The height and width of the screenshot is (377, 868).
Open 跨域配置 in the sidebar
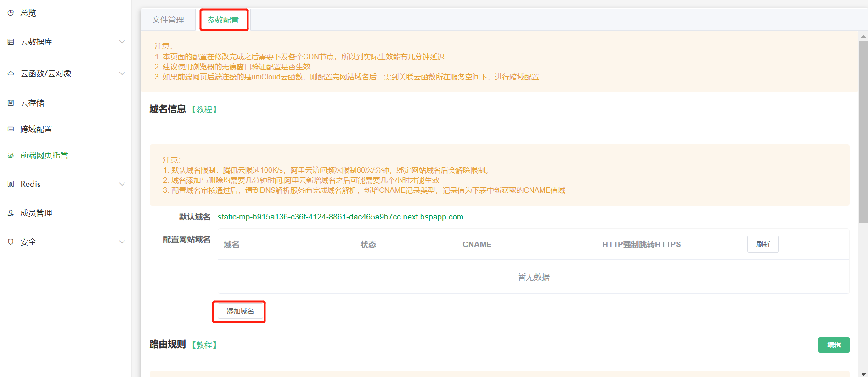click(x=36, y=129)
